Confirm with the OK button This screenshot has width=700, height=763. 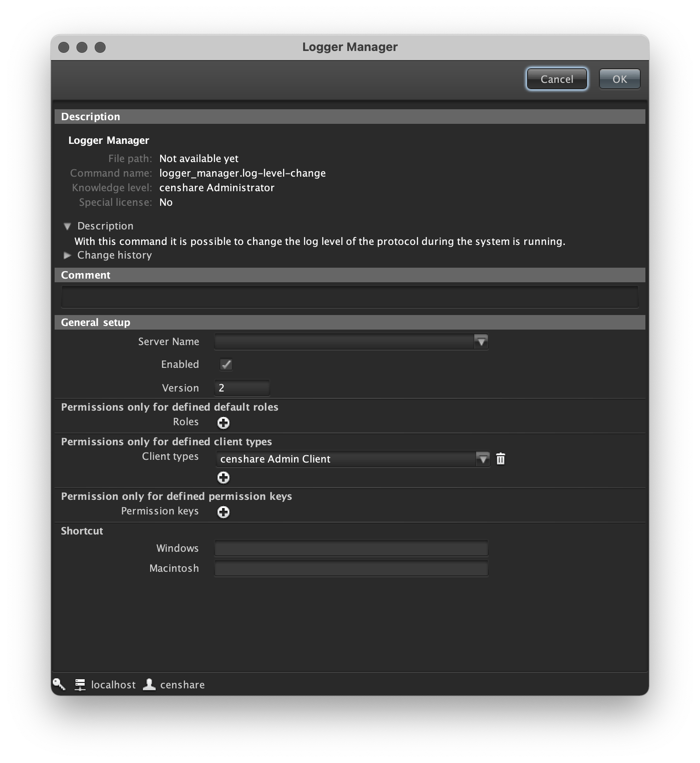pos(619,79)
